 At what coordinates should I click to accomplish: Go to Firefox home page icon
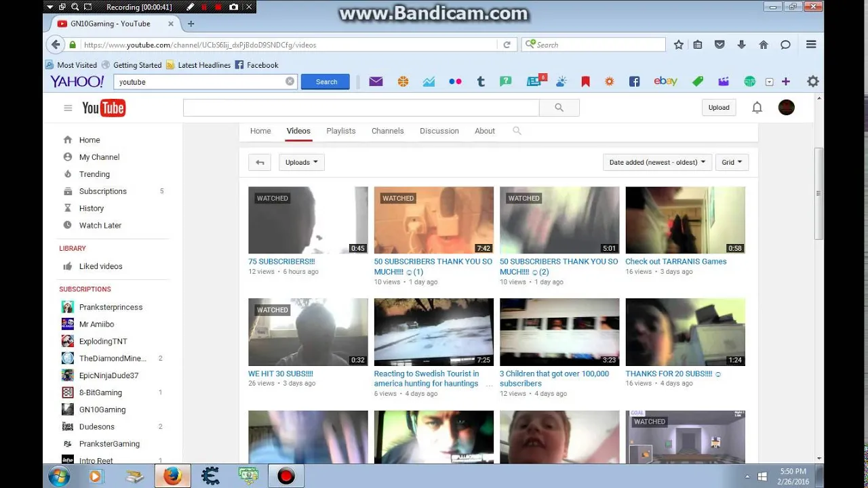[x=764, y=45]
